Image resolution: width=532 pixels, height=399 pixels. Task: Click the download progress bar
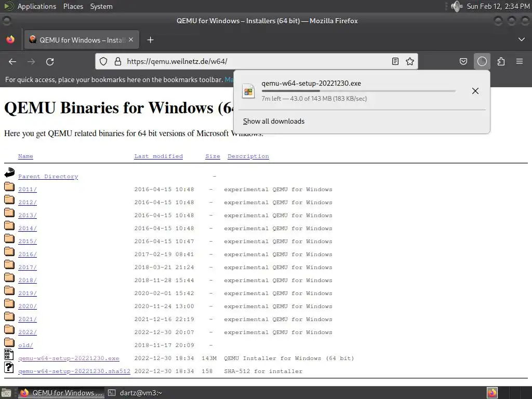pos(358,91)
